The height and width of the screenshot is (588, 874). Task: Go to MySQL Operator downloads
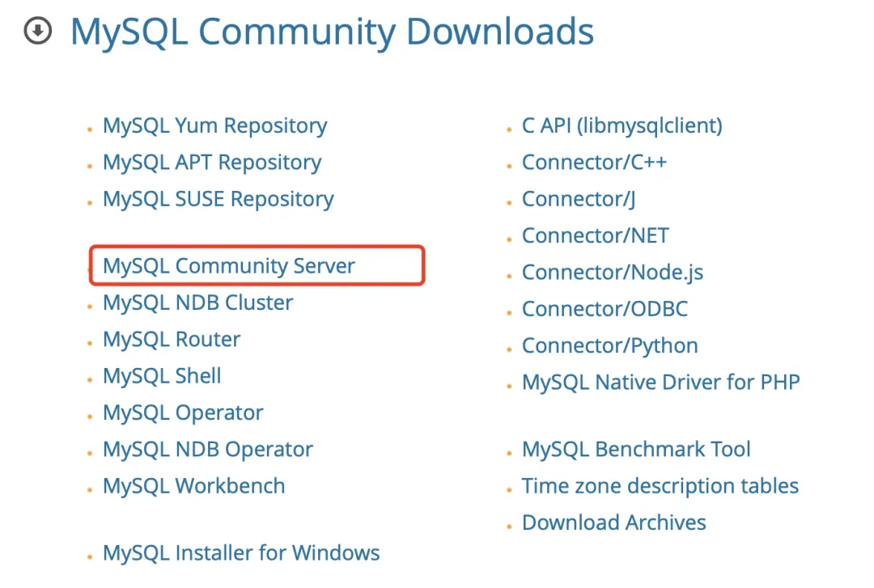[x=184, y=413]
